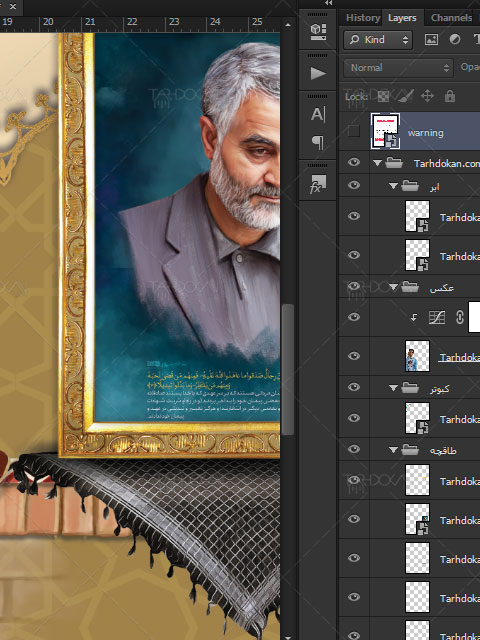This screenshot has width=480, height=640.
Task: Open the Styles fx panel icon
Action: 318,184
